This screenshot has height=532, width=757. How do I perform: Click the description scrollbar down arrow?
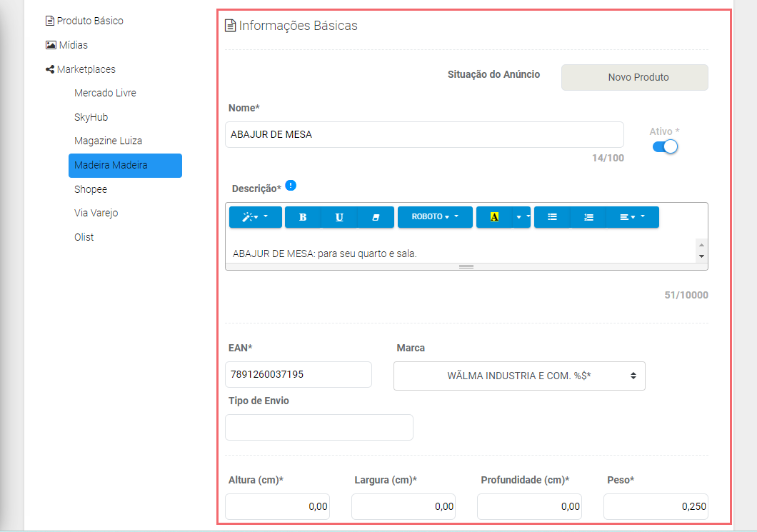click(x=701, y=256)
